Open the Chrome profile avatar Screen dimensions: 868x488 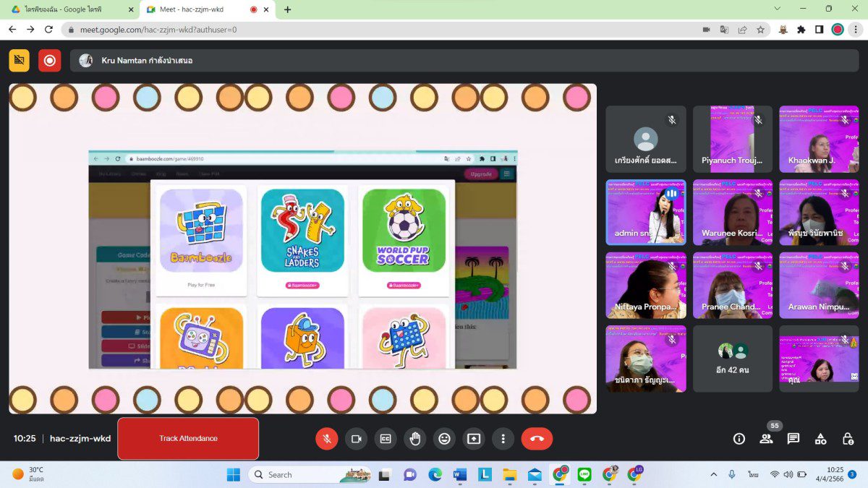point(838,30)
